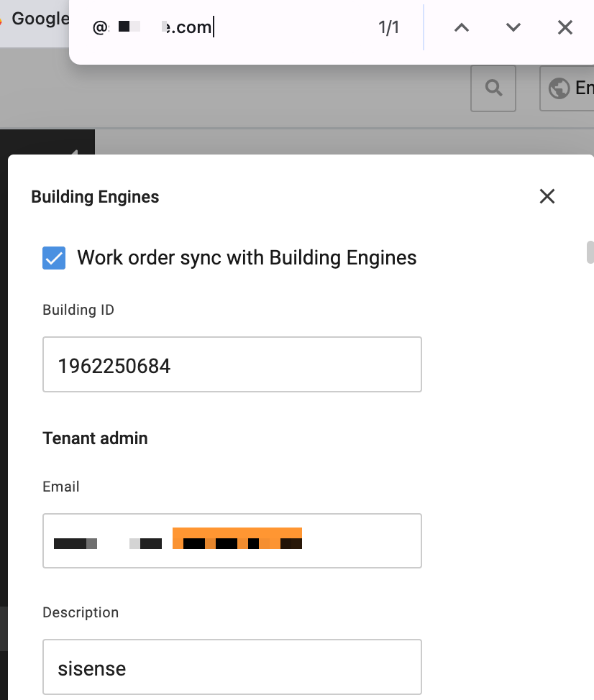Open the language globe selector
The height and width of the screenshot is (700, 594).
tap(567, 88)
